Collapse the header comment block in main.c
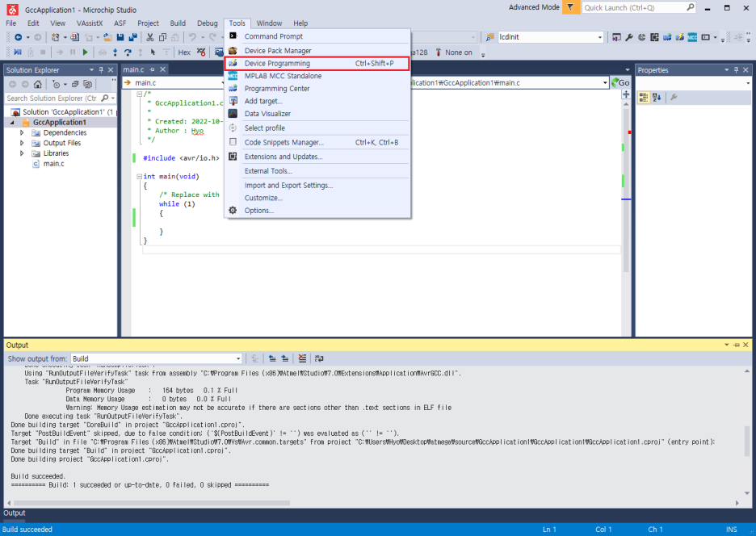Image resolution: width=756 pixels, height=536 pixels. (x=140, y=94)
